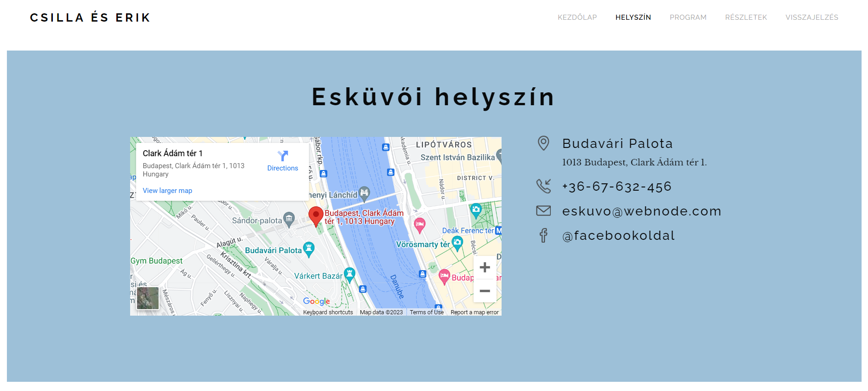Click the envelope email icon

pyautogui.click(x=543, y=211)
